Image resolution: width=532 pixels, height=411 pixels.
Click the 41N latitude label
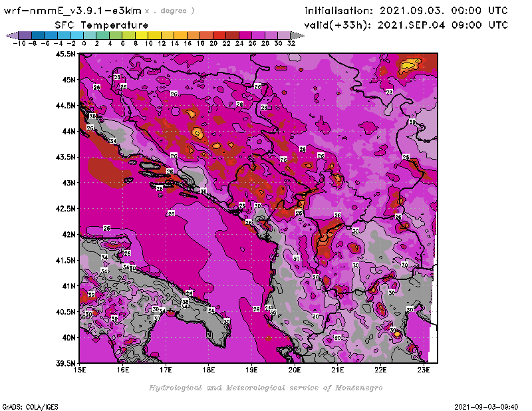68,286
